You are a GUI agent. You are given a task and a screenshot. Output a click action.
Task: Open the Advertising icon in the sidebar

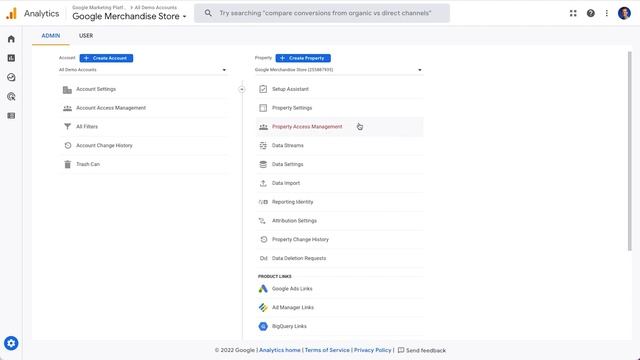tap(11, 97)
